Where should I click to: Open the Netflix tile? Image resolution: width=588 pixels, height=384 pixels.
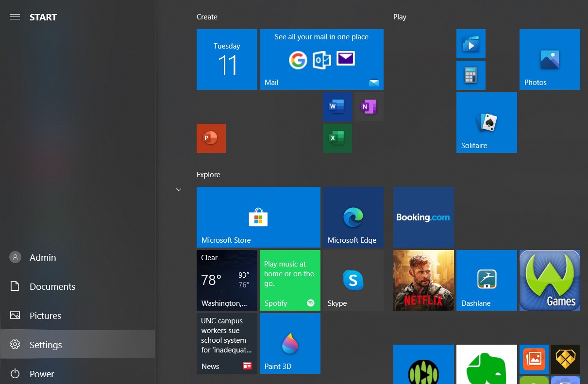tap(423, 280)
